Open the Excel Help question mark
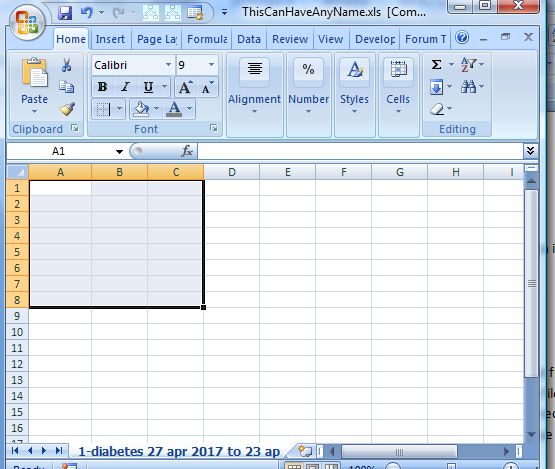The width and height of the screenshot is (555, 469). [462, 37]
